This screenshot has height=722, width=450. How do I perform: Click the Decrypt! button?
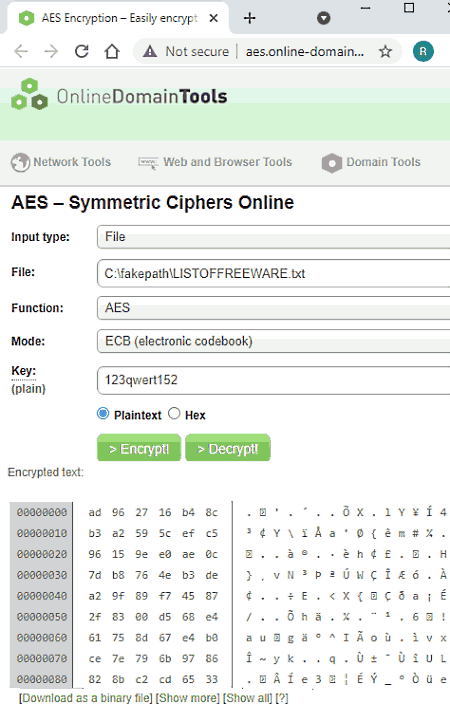[x=228, y=448]
